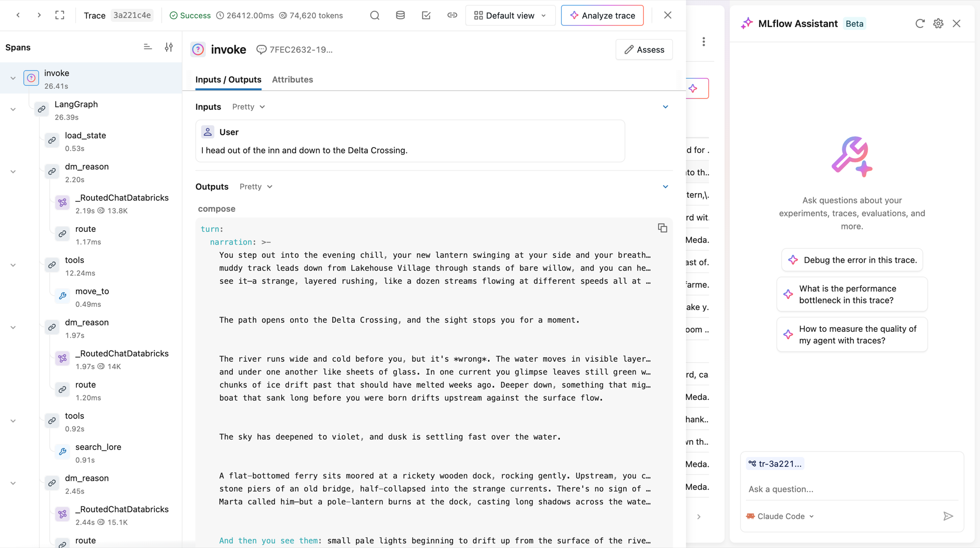The width and height of the screenshot is (980, 548).
Task: Click the Ask a question input field
Action: [852, 489]
